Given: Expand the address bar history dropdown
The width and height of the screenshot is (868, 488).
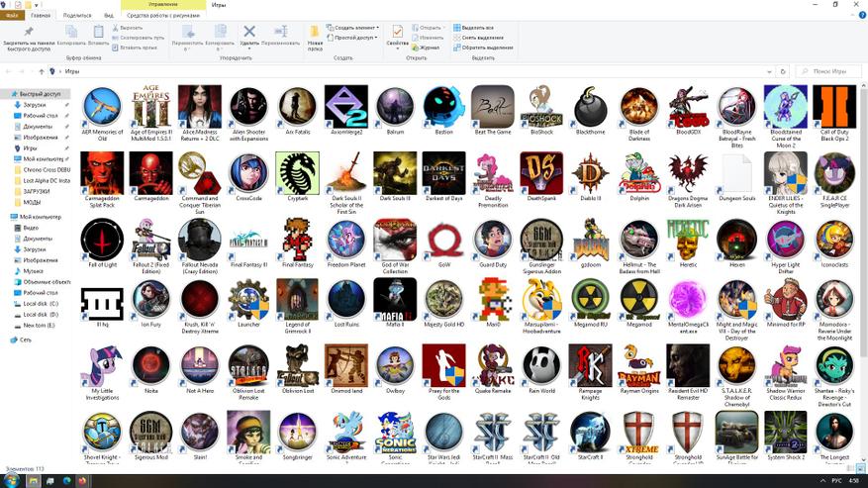Looking at the screenshot, I should point(769,71).
